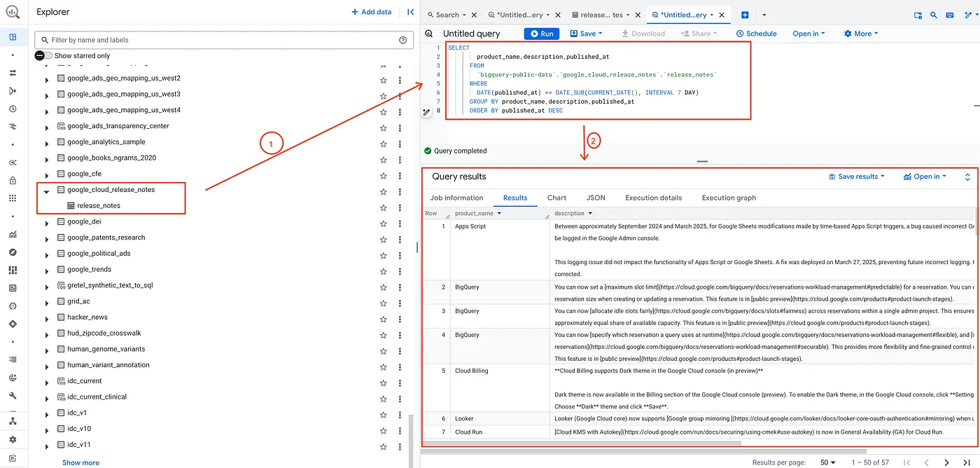980x468 pixels.
Task: Switch to the Execution graph tab
Action: coord(729,198)
